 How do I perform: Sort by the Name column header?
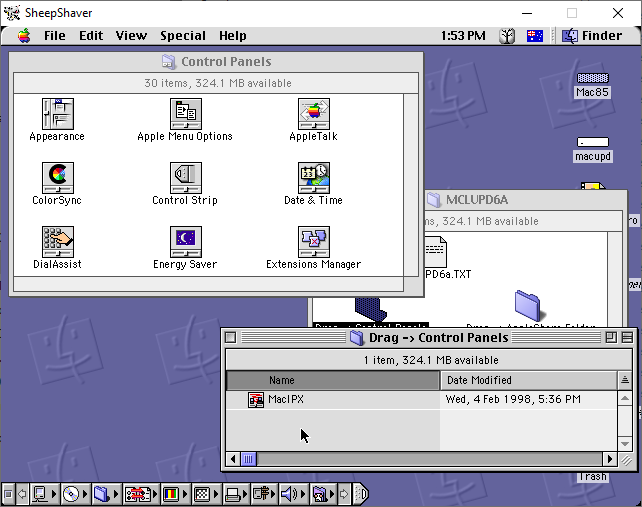click(333, 380)
